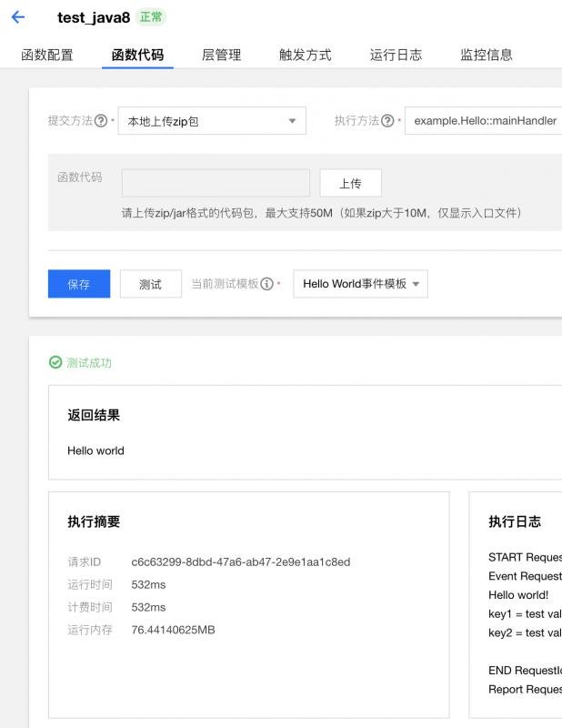The image size is (562, 728).
Task: Click the memory value 76.44140625MB
Action: (173, 630)
